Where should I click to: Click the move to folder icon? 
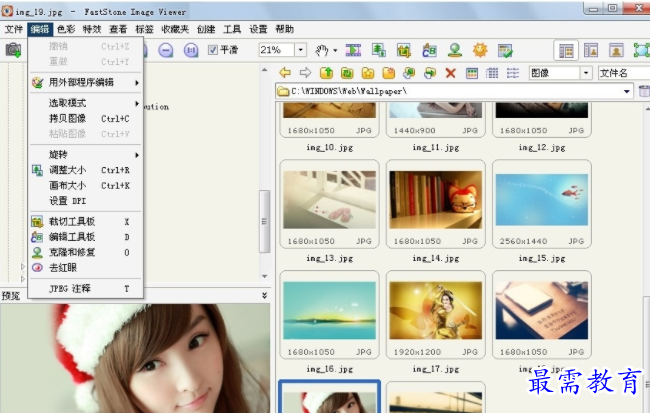pos(430,73)
